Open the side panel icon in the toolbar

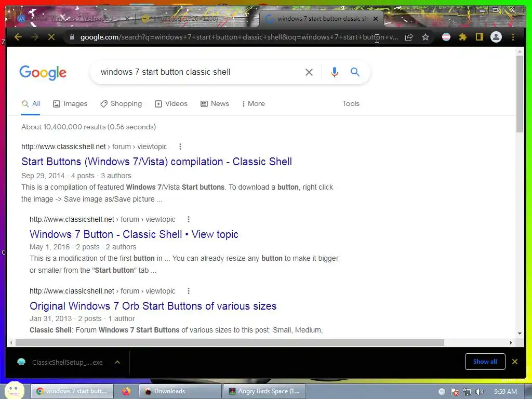[480, 37]
